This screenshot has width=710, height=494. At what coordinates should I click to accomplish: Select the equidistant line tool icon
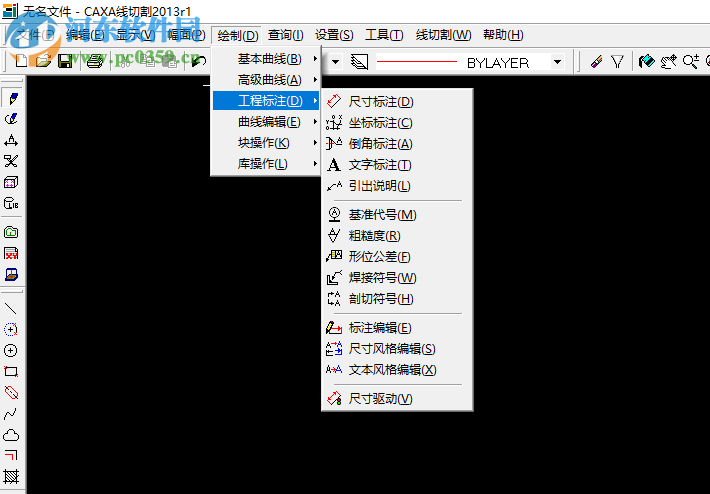(11, 456)
